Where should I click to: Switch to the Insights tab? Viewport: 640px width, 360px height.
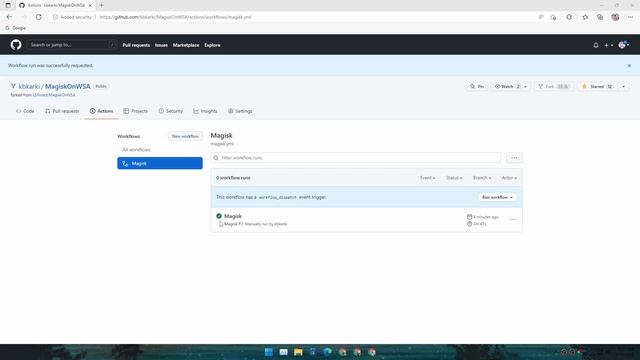205,111
